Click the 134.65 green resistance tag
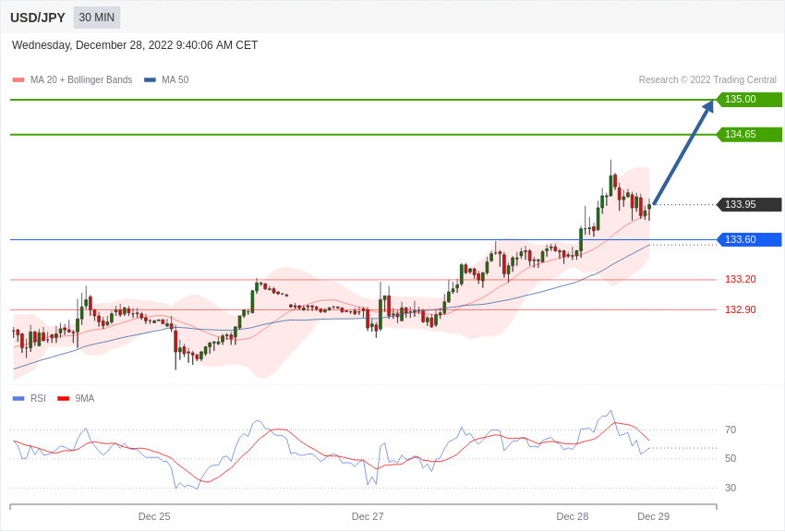The image size is (785, 532). coord(749,135)
